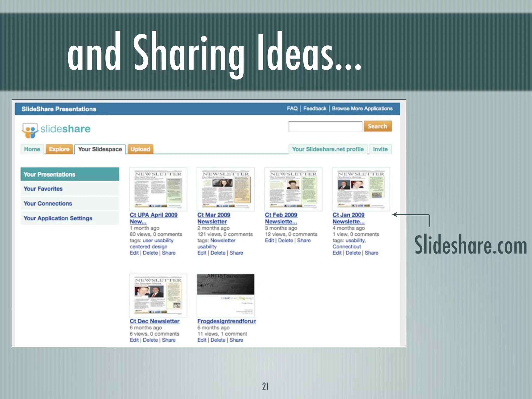Click the 'user usability centered design' tags link
This screenshot has width=532, height=399.
[152, 244]
